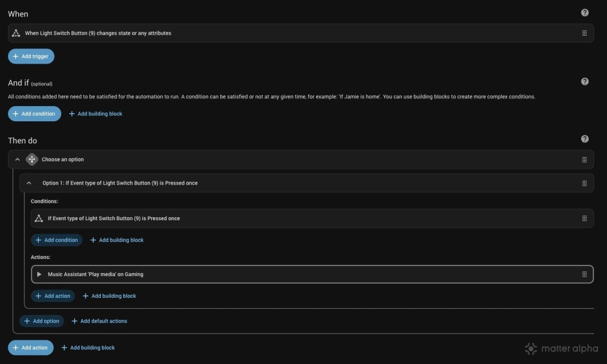Viewport: 607px width, 364px height.
Task: Click the help icon next to And if
Action: tap(584, 79)
